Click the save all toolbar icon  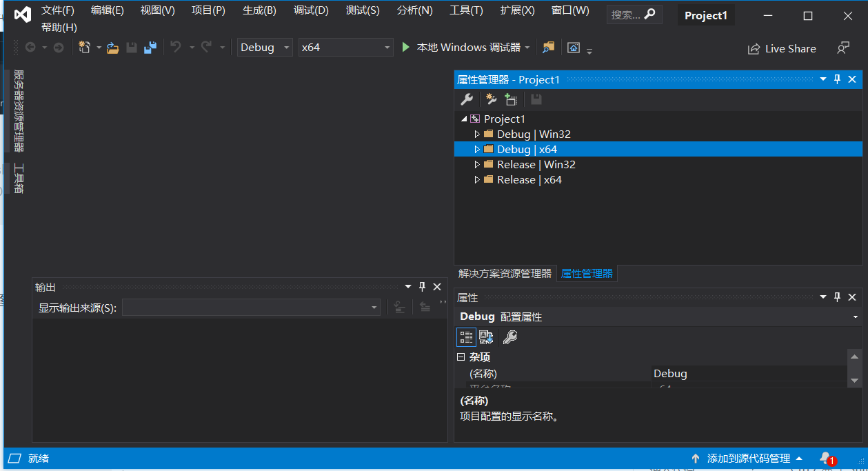click(150, 48)
